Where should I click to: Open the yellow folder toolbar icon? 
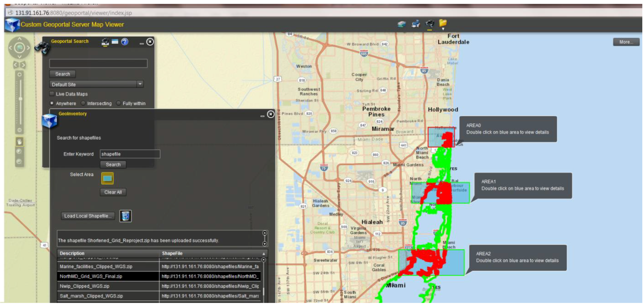pos(443,23)
